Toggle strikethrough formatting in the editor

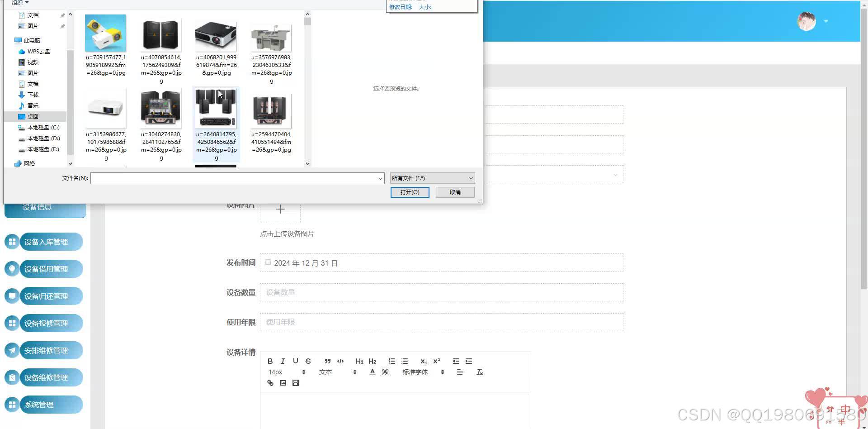click(308, 361)
